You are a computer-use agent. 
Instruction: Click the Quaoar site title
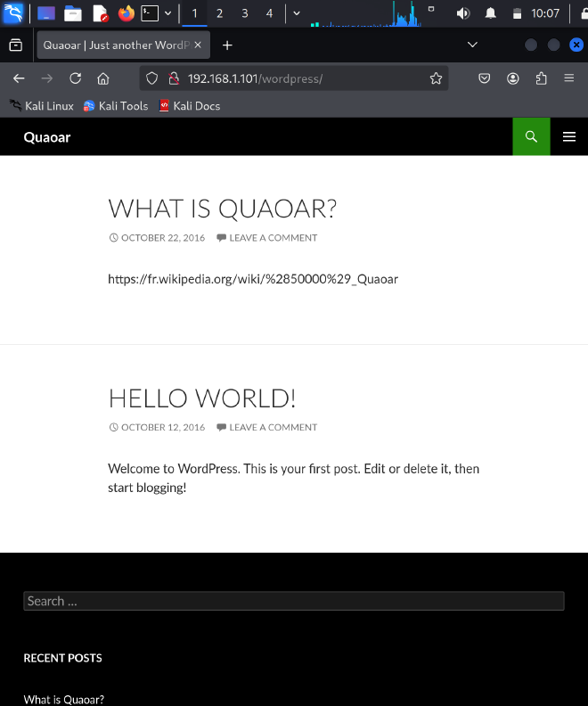(x=47, y=137)
